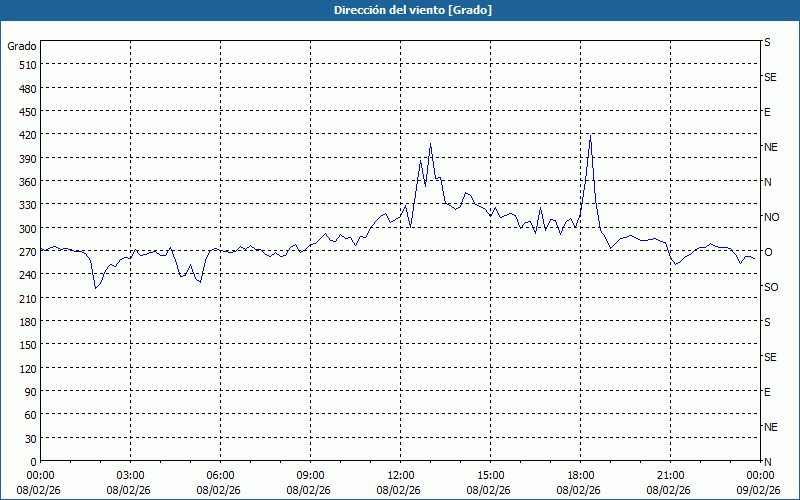Screen dimensions: 800x500
Task: Click the 150 y-axis value label
Action: pyautogui.click(x=25, y=345)
